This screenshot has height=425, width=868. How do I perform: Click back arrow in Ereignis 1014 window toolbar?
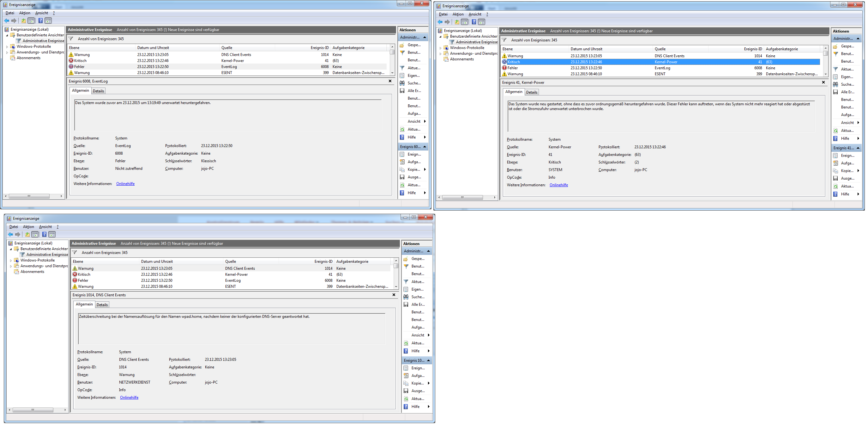10,234
